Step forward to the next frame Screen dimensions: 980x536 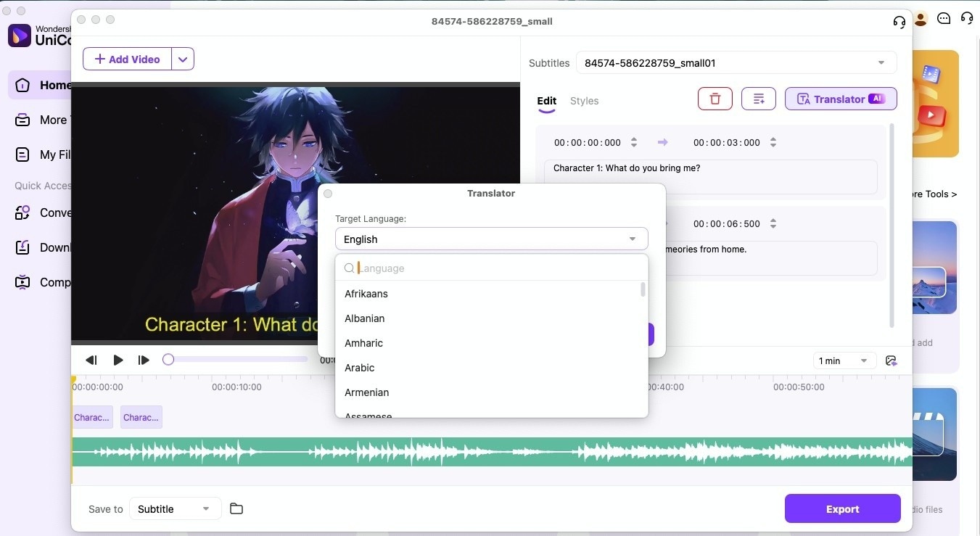[x=144, y=360]
